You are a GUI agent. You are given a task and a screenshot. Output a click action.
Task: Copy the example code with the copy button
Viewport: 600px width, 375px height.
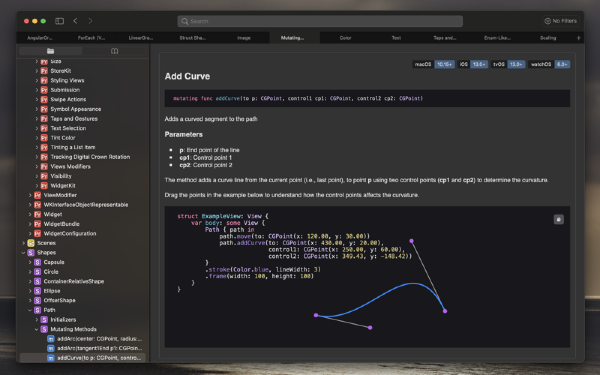[559, 219]
